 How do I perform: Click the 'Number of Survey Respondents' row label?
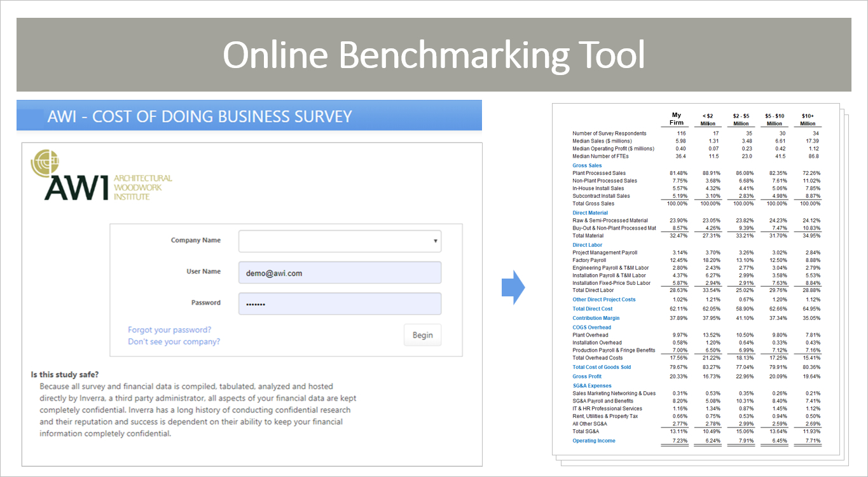(609, 134)
